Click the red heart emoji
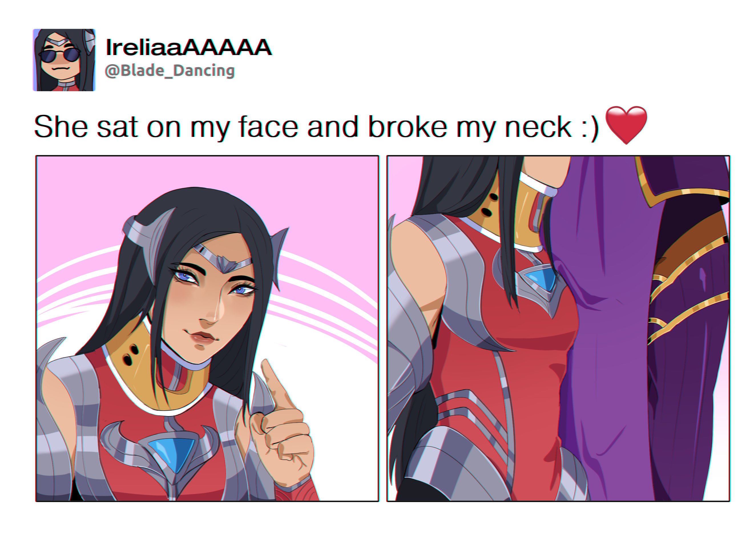 click(x=626, y=125)
